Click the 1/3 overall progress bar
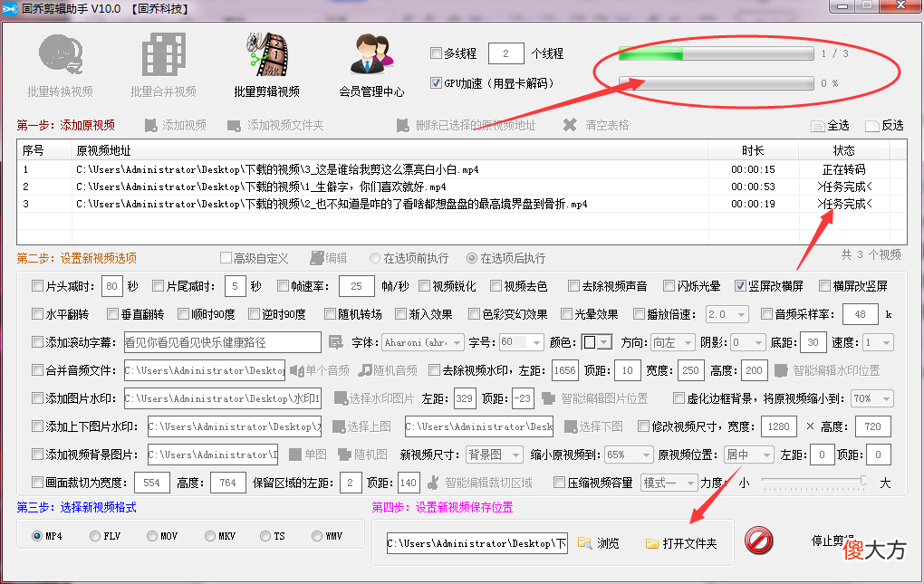 (x=716, y=53)
